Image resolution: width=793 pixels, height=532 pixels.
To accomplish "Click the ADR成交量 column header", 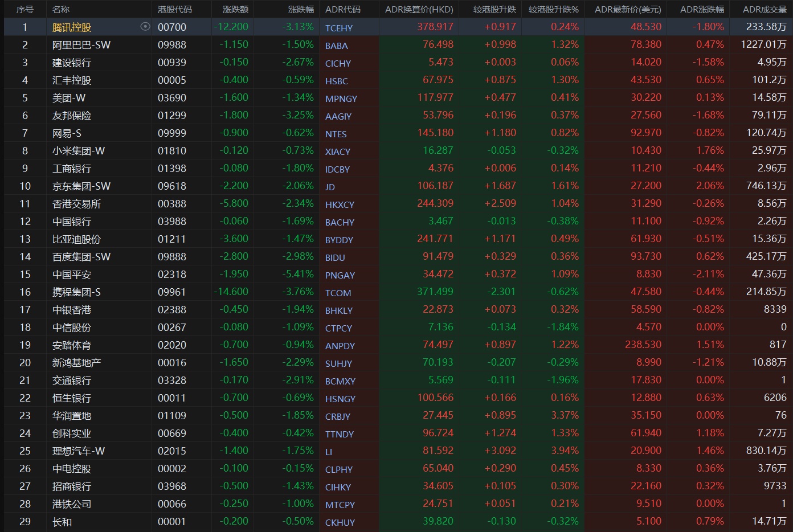I will pyautogui.click(x=764, y=9).
